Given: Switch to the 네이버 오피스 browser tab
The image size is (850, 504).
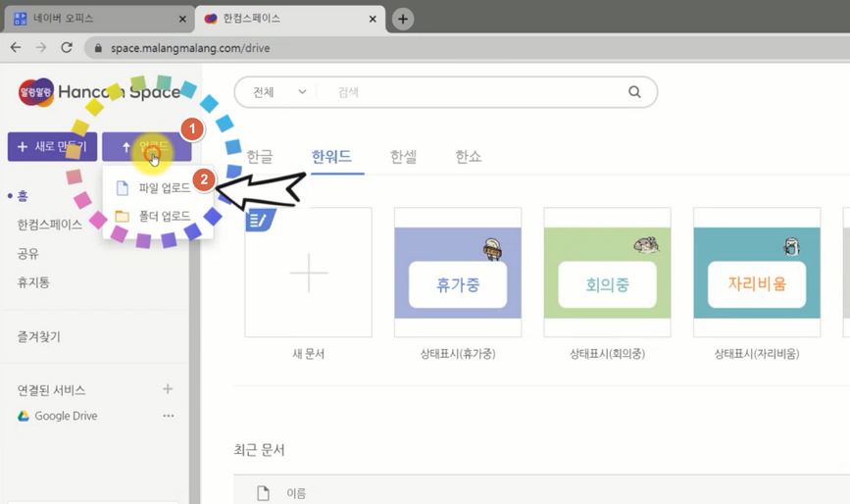Looking at the screenshot, I should (x=100, y=19).
